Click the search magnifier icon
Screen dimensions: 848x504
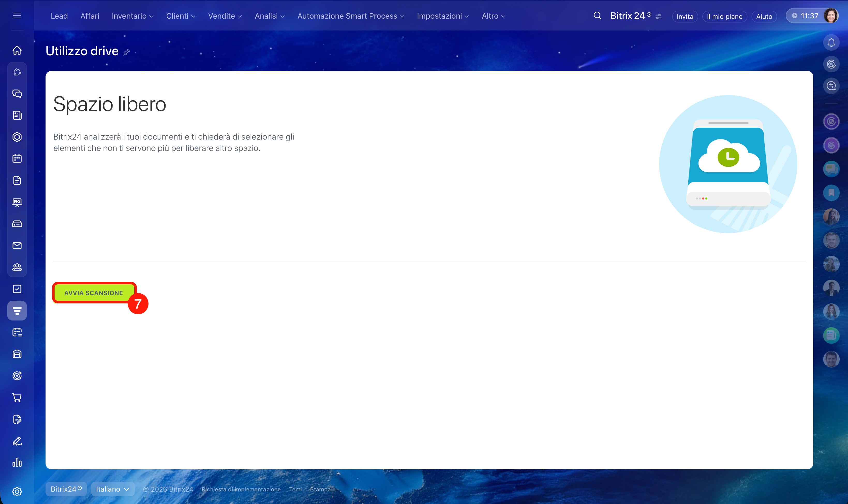pos(597,16)
